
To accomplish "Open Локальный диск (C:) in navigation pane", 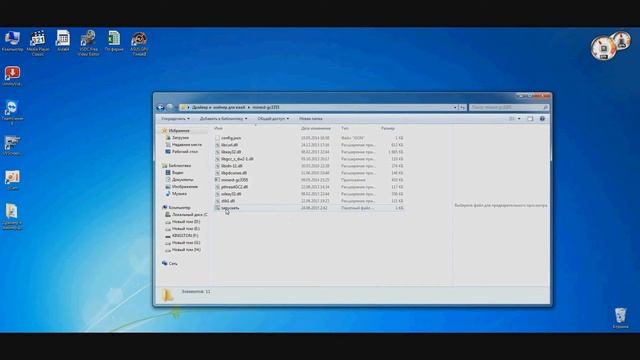I will click(x=189, y=214).
